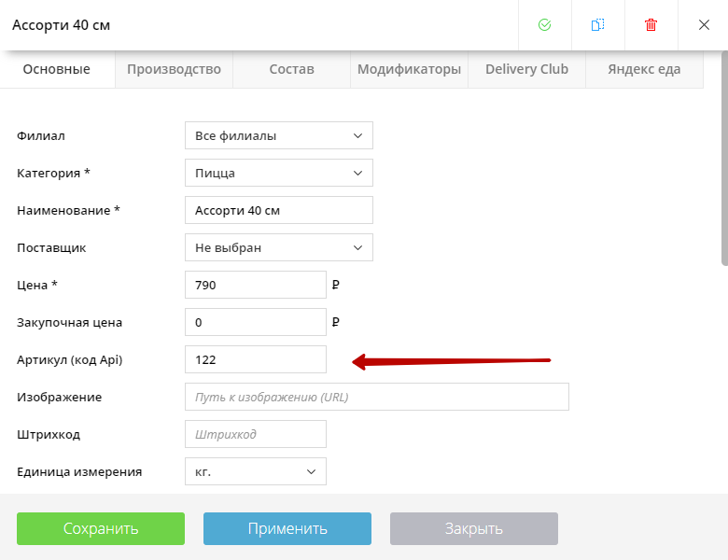
Task: Open the Яндекс еда tab
Action: tap(644, 69)
